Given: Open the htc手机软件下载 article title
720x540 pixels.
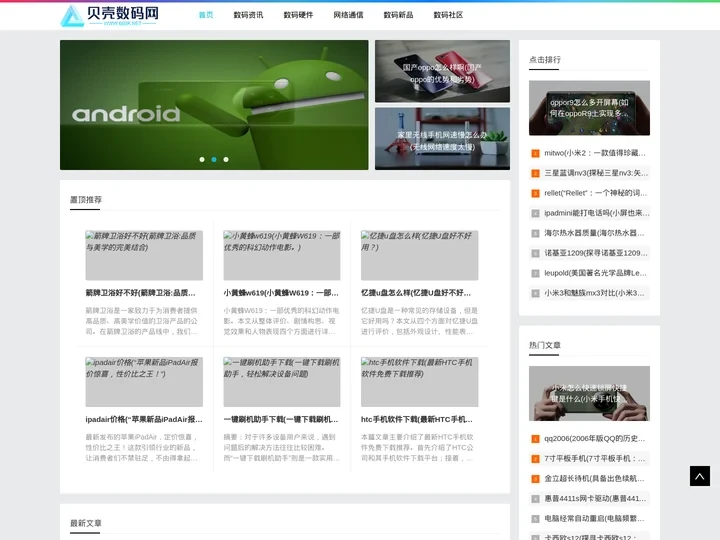Looking at the screenshot, I should click(417, 420).
